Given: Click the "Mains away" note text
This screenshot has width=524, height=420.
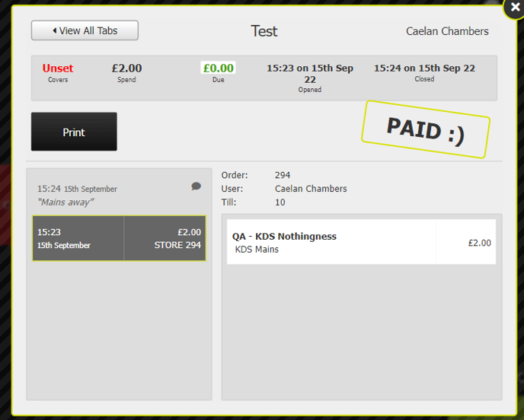Looking at the screenshot, I should click(x=65, y=202).
